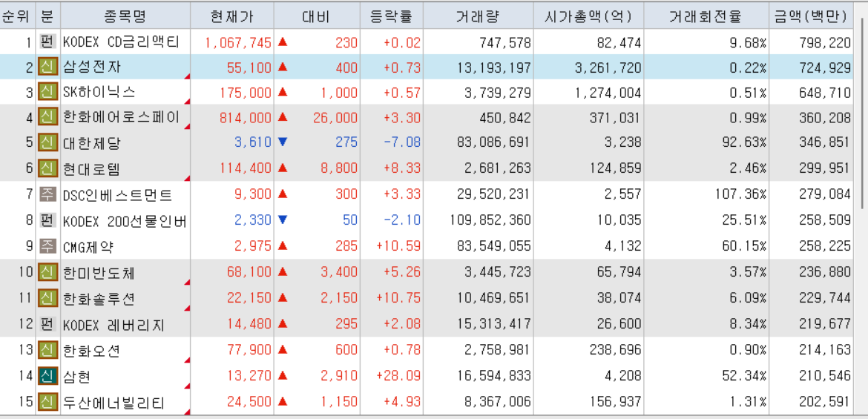The image size is (868, 419).
Task: Click the change value 26,000
Action: [335, 118]
